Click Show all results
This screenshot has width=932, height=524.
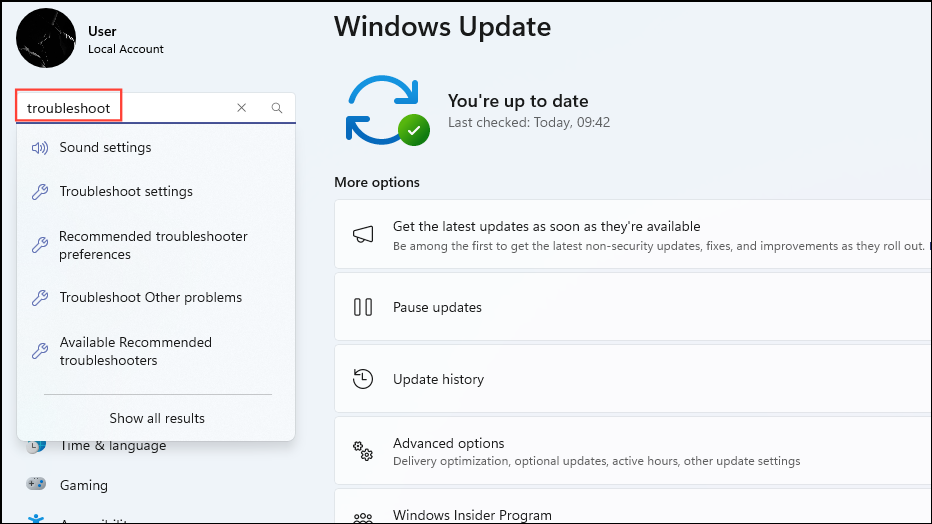point(157,418)
